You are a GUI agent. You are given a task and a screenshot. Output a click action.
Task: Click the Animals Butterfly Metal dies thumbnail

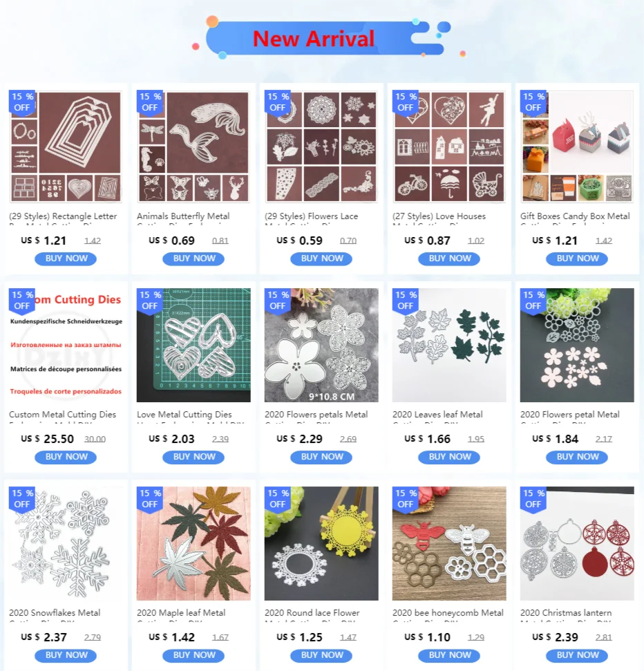click(193, 146)
